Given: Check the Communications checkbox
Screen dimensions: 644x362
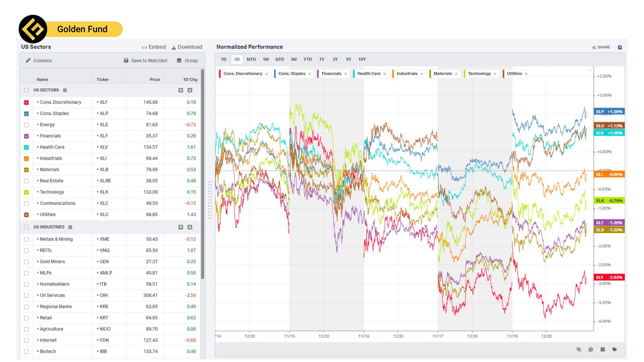Looking at the screenshot, I should 27,204.
